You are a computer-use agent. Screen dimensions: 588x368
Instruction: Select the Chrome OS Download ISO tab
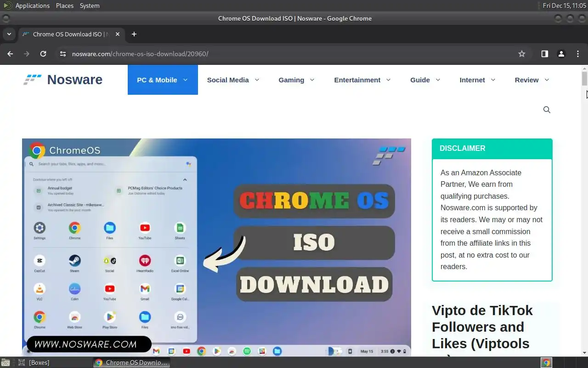[71, 34]
